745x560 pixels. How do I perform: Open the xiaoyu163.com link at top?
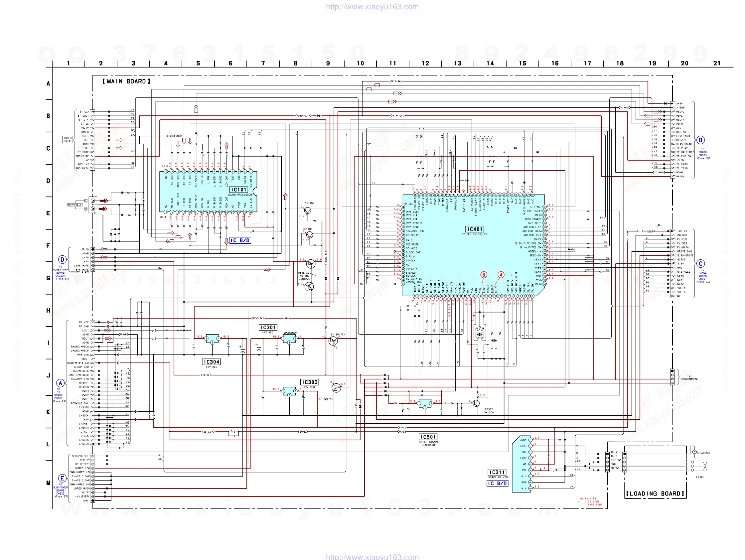[372, 7]
